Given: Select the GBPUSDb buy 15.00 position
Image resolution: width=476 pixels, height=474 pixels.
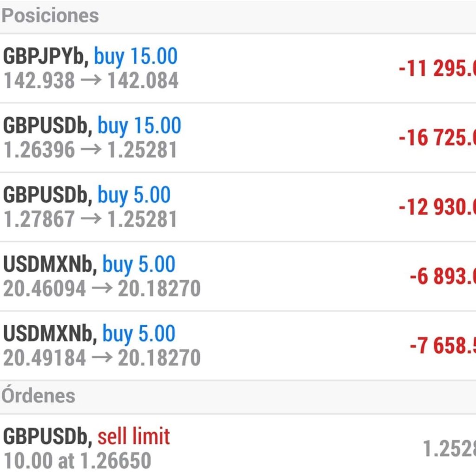Looking at the screenshot, I should [x=92, y=126].
